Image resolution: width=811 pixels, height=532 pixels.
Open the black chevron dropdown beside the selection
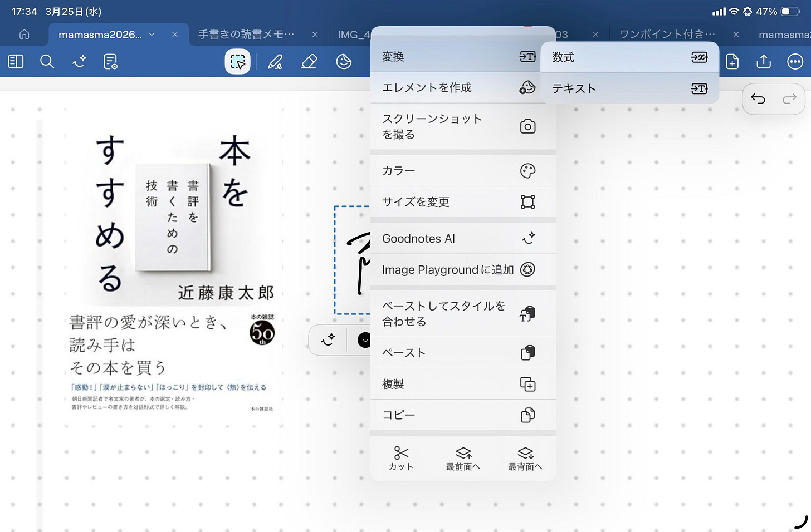click(x=365, y=340)
